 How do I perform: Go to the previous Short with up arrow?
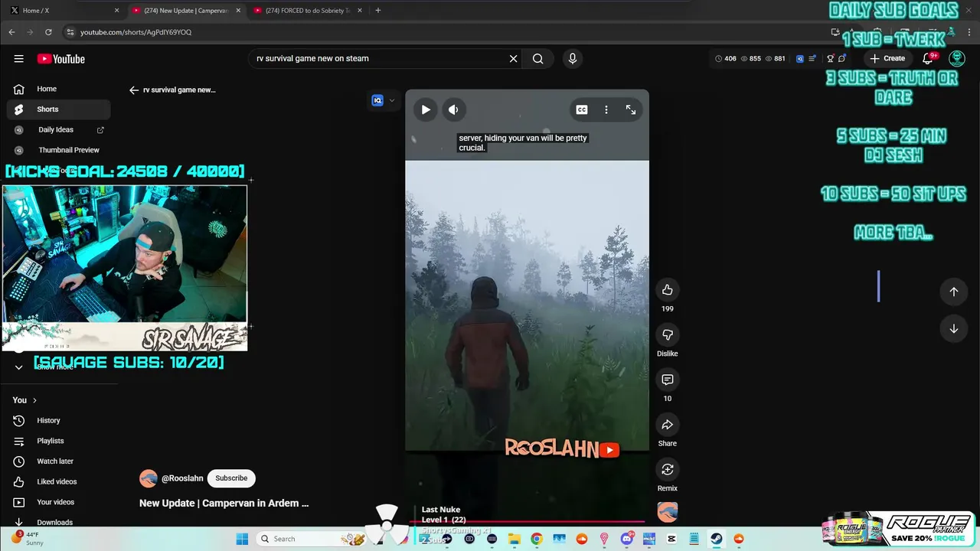(x=954, y=291)
